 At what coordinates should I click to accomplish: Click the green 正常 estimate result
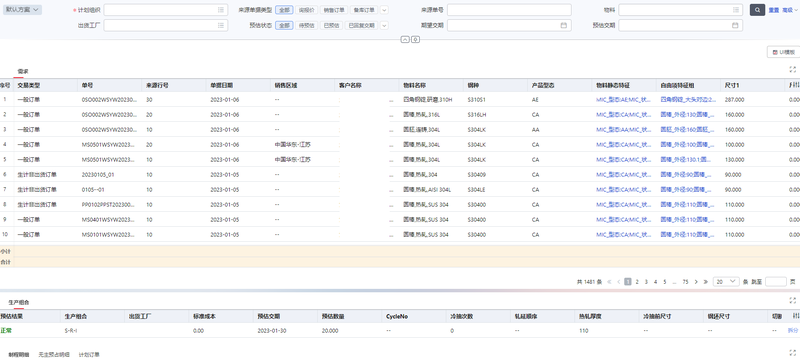(x=6, y=330)
